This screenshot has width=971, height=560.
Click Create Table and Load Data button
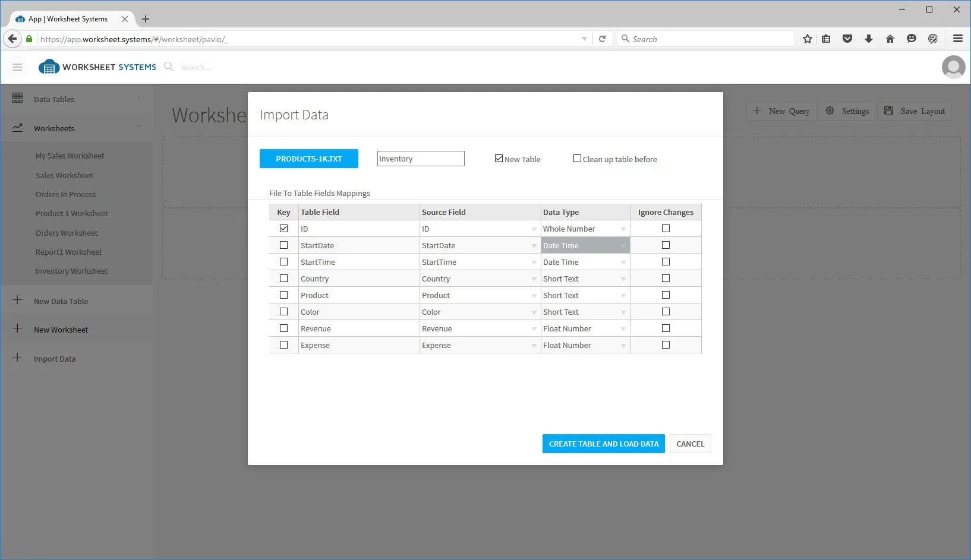(604, 444)
